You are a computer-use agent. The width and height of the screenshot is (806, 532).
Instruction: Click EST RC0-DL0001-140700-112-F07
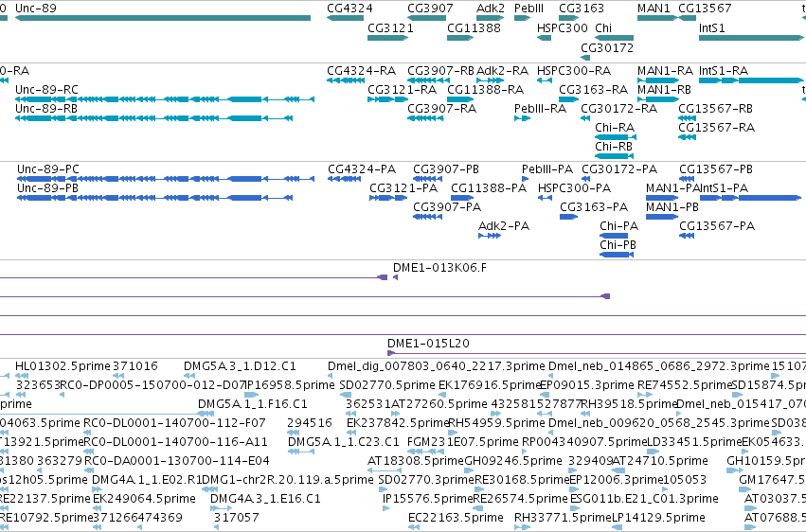(175, 422)
